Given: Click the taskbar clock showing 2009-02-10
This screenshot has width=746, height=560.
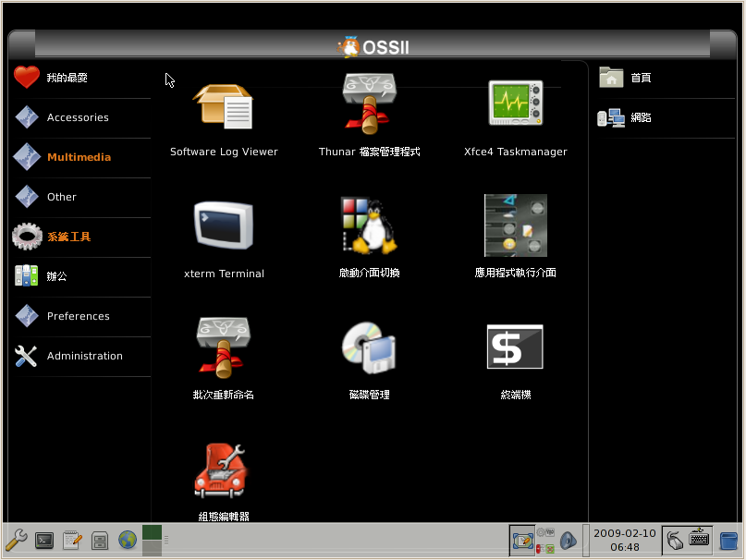Looking at the screenshot, I should (x=624, y=540).
